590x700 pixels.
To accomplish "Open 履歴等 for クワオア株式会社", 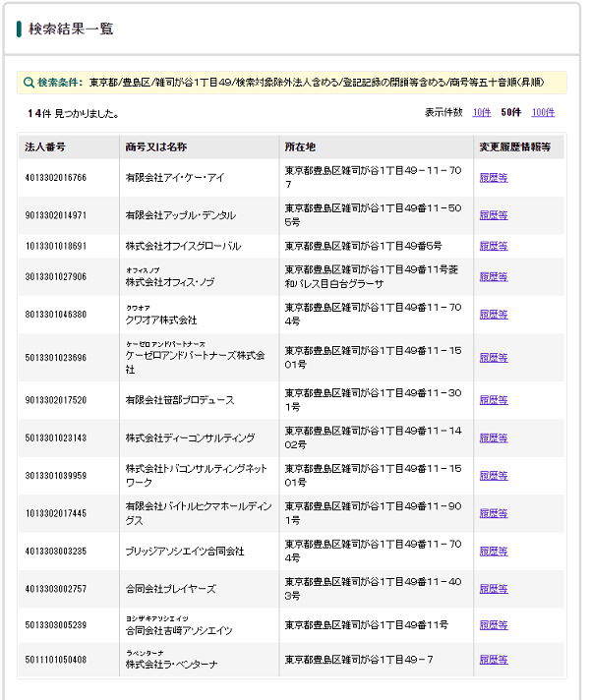I will (x=494, y=315).
